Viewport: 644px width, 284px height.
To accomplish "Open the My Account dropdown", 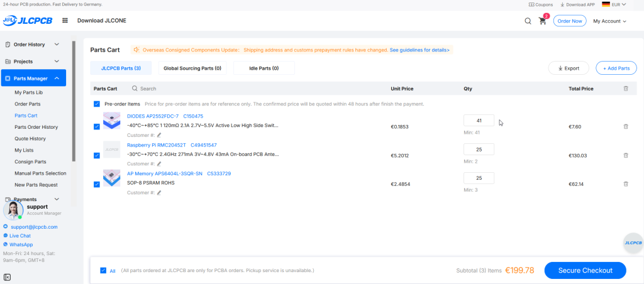I will tap(609, 21).
